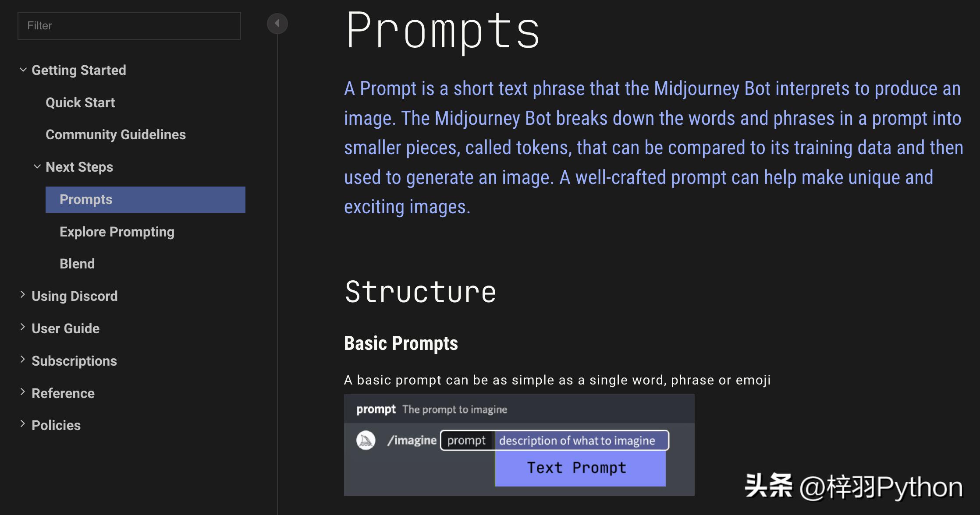
Task: Click the prompt parameter box in /imagine
Action: pos(466,440)
